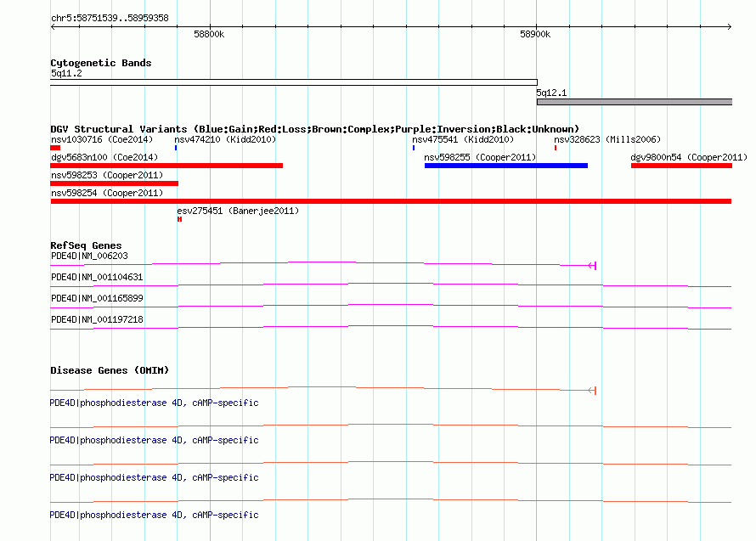Screen dimensions: 756x541
Task: Click the gray 5q12.1 band bar
Action: coord(635,102)
